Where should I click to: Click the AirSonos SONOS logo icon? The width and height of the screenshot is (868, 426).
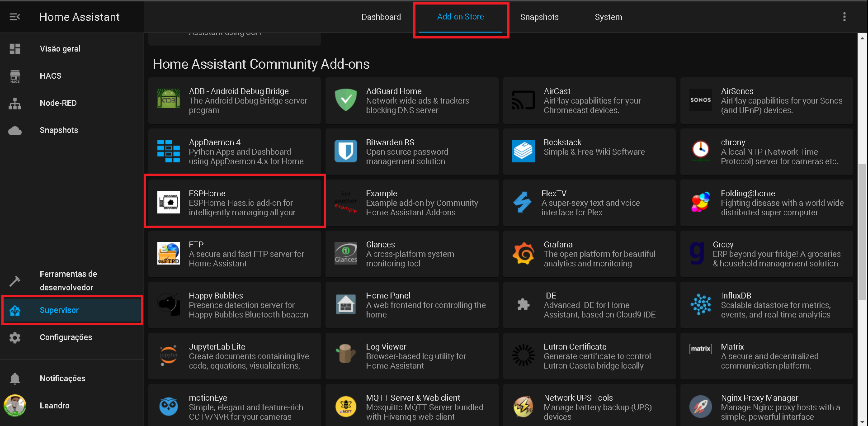point(701,100)
